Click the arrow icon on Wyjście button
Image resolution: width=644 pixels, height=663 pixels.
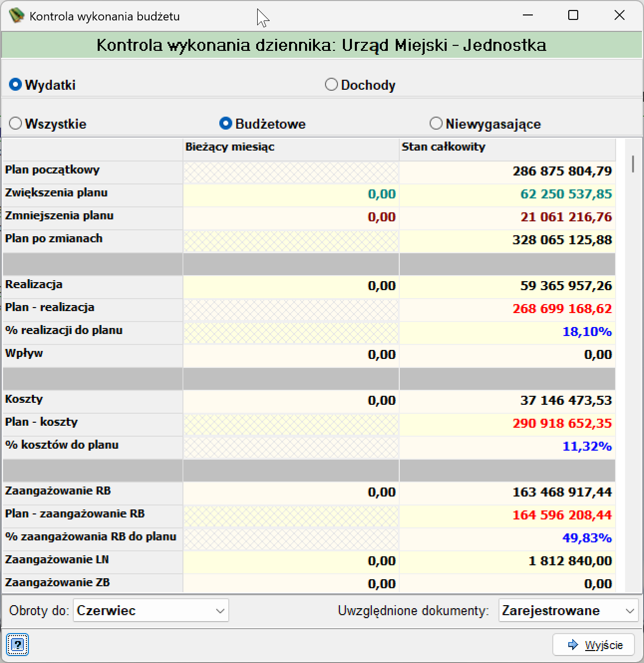pos(573,645)
